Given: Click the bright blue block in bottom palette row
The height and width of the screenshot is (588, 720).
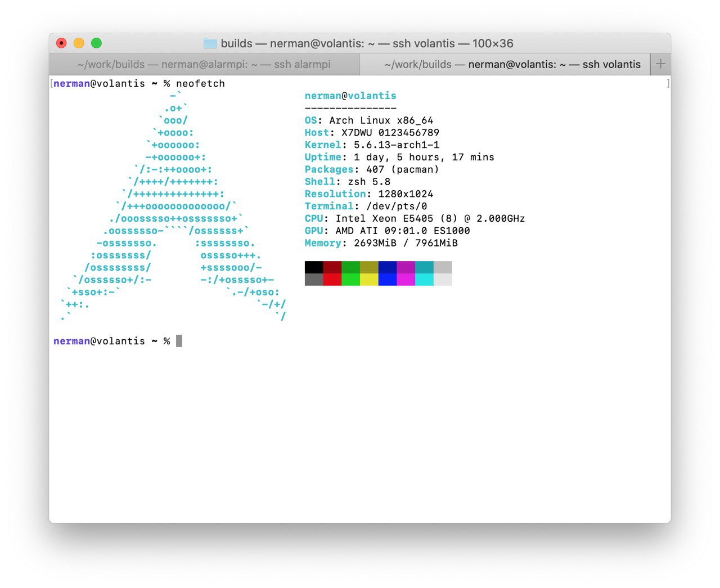Looking at the screenshot, I should [388, 280].
